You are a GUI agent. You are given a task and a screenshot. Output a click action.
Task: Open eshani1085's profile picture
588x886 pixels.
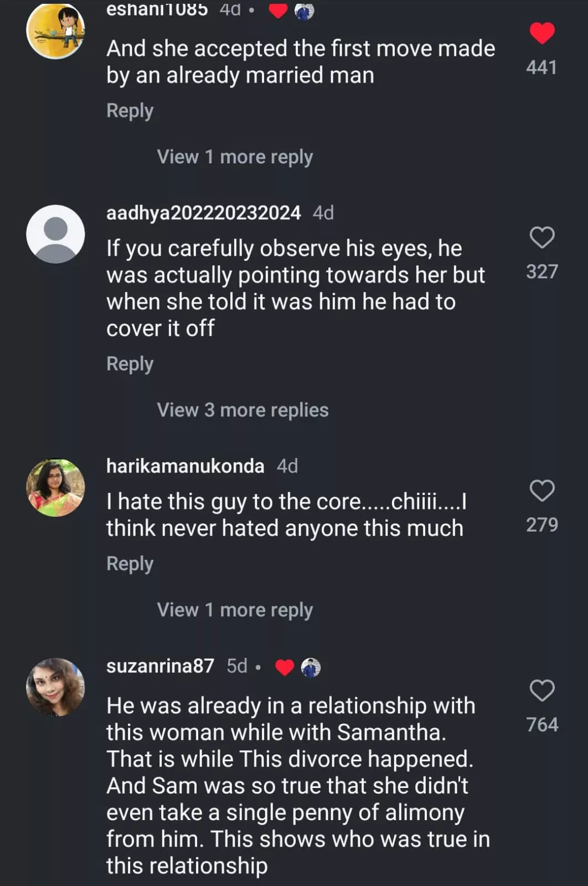(x=55, y=30)
